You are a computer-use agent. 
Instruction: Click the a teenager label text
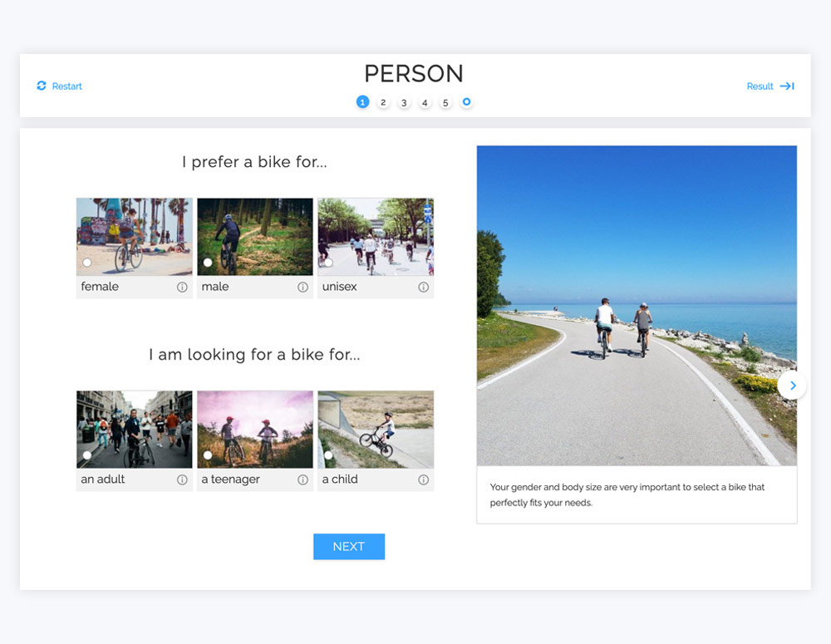[230, 479]
